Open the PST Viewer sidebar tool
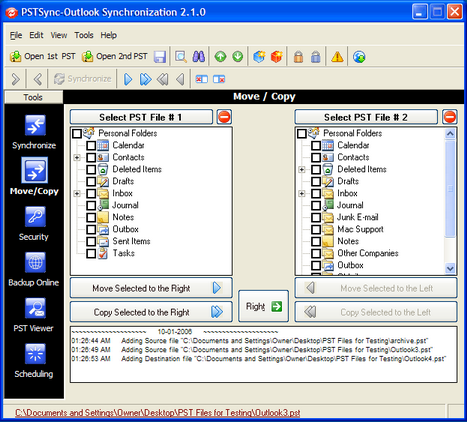Image resolution: width=467 pixels, height=422 pixels. (34, 315)
